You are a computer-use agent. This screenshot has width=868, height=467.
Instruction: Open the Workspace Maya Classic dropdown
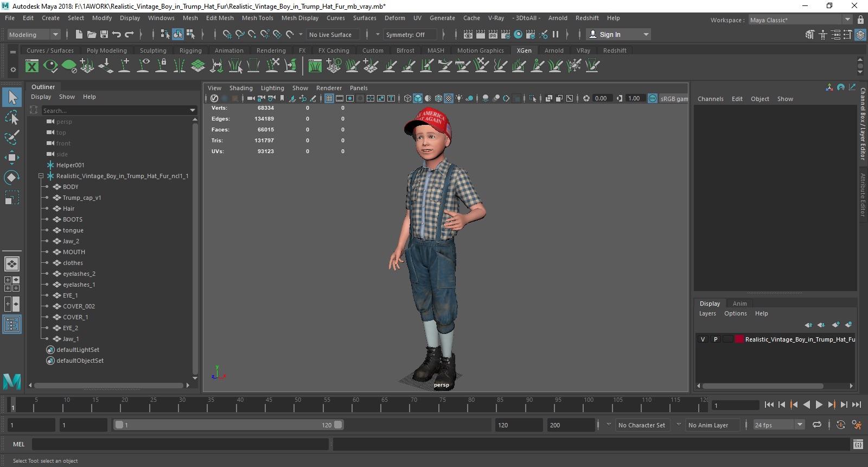(x=800, y=20)
